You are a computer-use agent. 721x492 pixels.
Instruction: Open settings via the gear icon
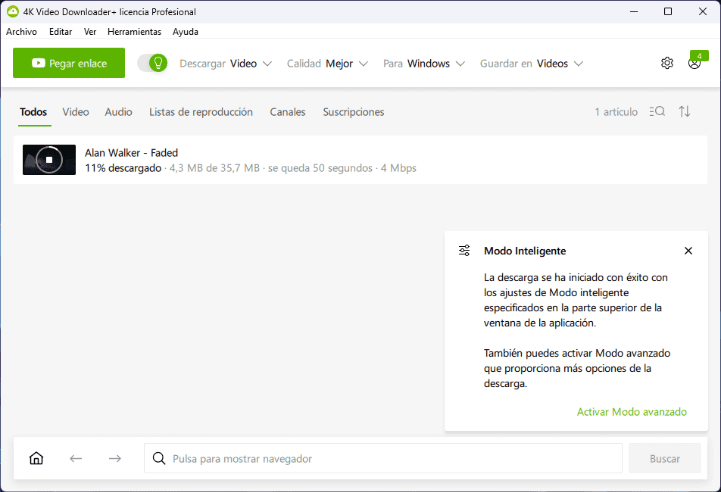click(667, 63)
